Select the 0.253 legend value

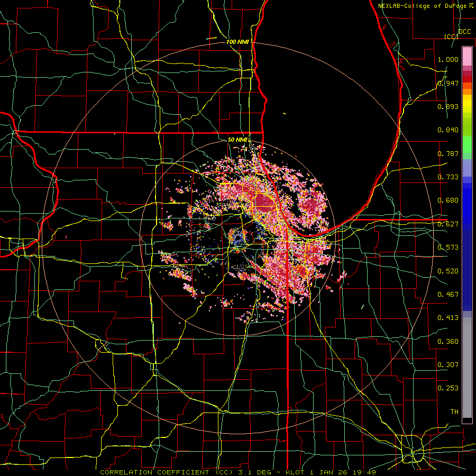point(448,388)
